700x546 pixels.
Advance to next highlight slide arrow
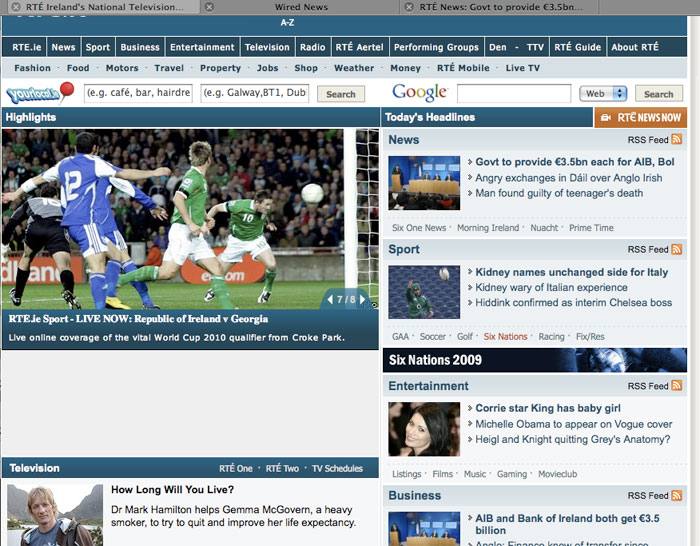coord(362,299)
